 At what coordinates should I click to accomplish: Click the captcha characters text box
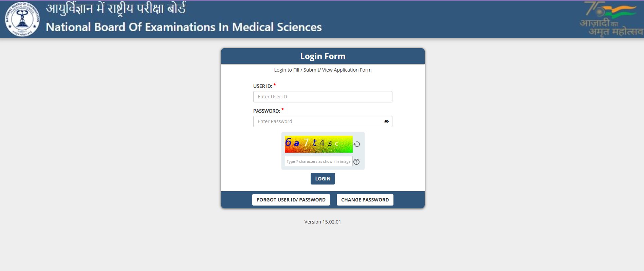(x=318, y=161)
